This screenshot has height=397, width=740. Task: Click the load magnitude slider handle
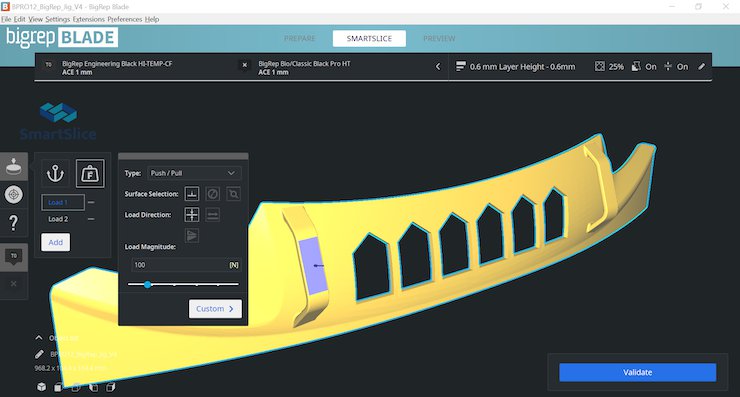(148, 285)
